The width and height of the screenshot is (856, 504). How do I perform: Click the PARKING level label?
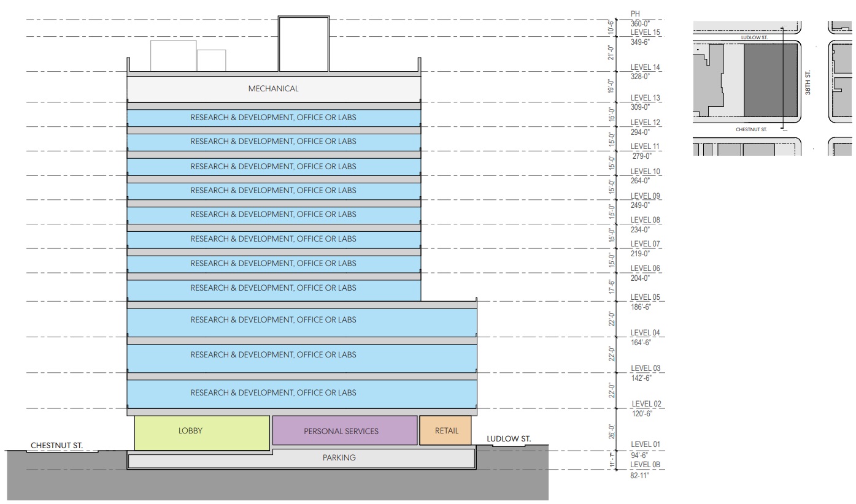[x=339, y=458]
